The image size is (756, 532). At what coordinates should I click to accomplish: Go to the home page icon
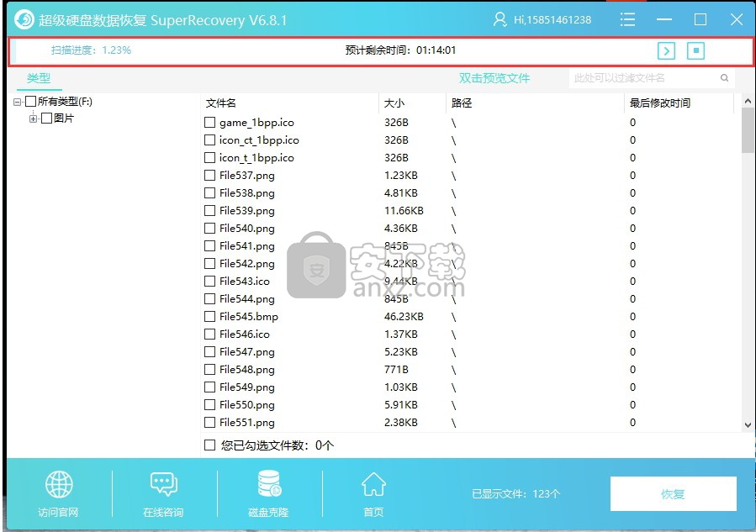373,485
